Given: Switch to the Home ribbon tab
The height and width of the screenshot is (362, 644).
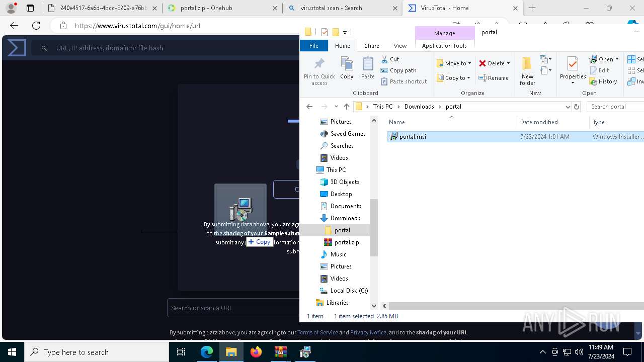Looking at the screenshot, I should 343,46.
